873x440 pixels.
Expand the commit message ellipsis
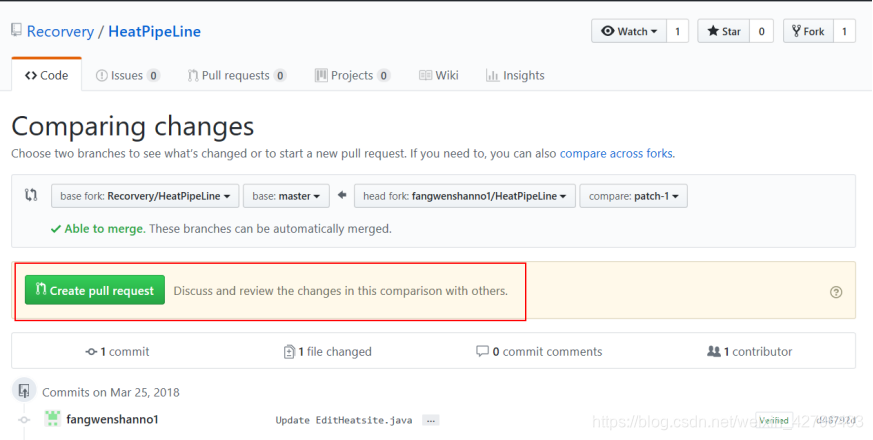(x=430, y=421)
